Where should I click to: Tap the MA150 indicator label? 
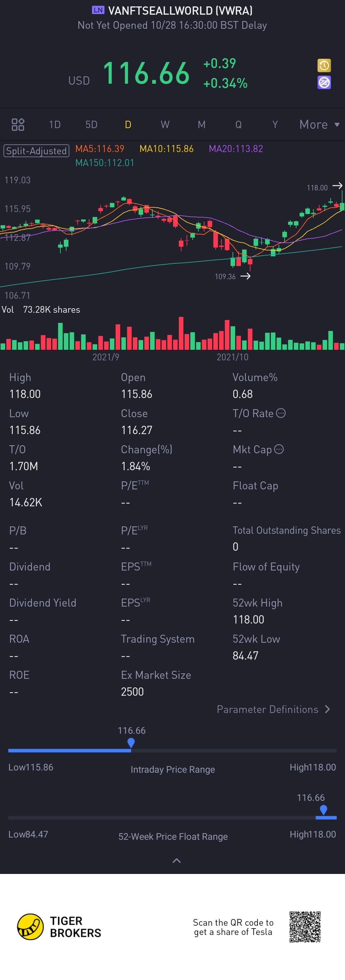click(104, 163)
